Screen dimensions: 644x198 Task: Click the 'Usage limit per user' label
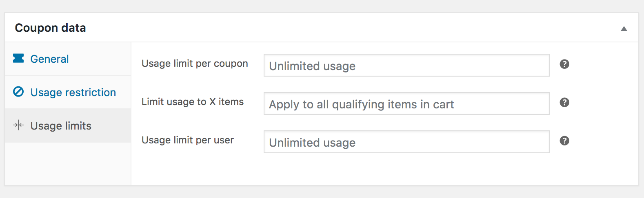tap(187, 140)
